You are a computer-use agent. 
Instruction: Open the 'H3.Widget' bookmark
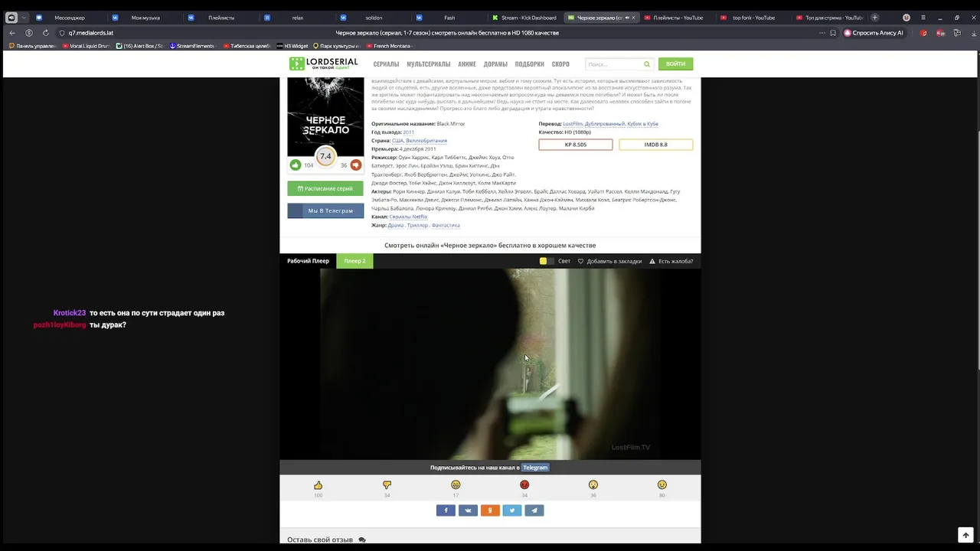point(292,46)
